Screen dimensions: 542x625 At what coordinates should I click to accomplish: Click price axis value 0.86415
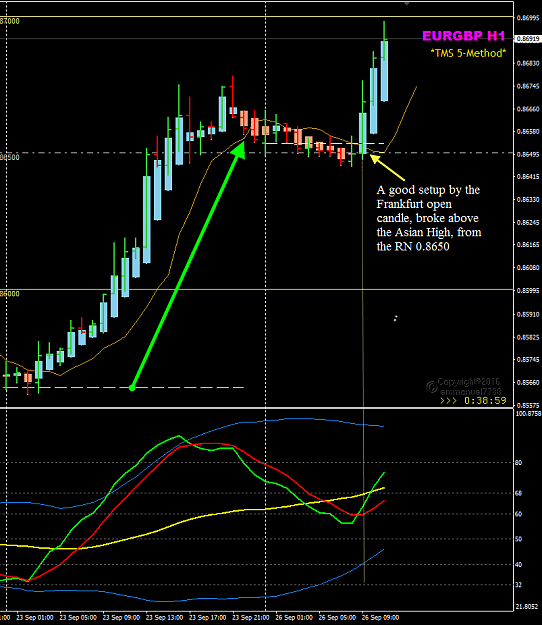tap(528, 177)
